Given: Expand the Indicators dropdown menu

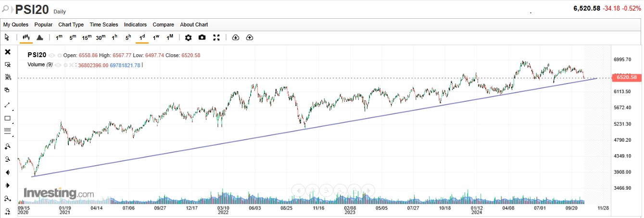Looking at the screenshot, I should (x=135, y=24).
